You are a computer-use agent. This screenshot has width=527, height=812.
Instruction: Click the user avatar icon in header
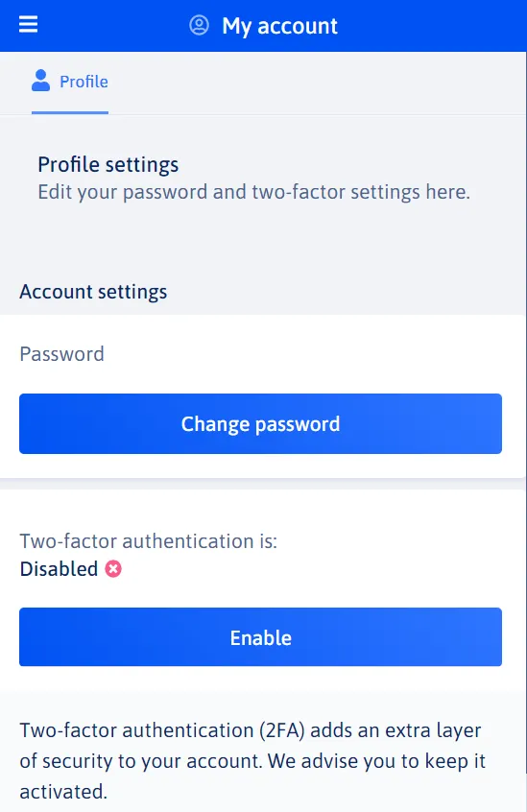[199, 25]
